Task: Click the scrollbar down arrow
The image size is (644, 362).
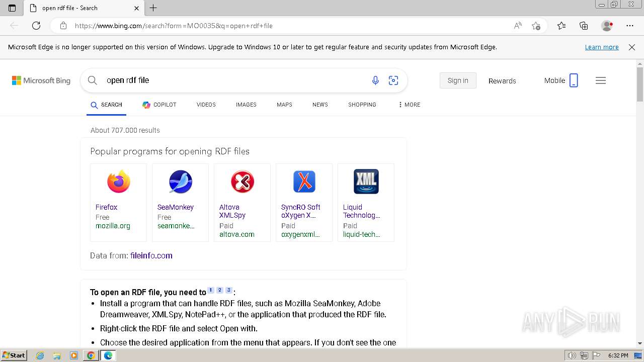Action: pos(640,343)
